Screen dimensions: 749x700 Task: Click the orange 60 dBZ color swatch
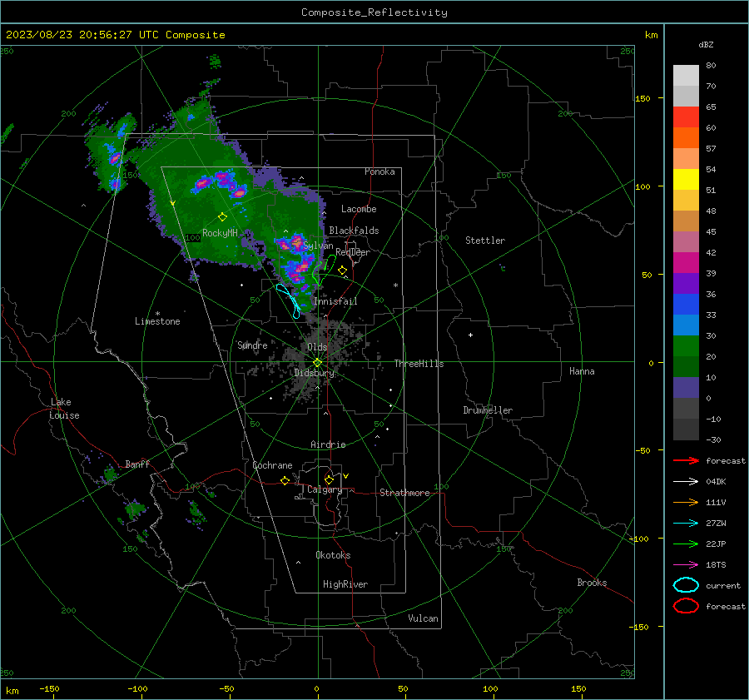[x=686, y=137]
